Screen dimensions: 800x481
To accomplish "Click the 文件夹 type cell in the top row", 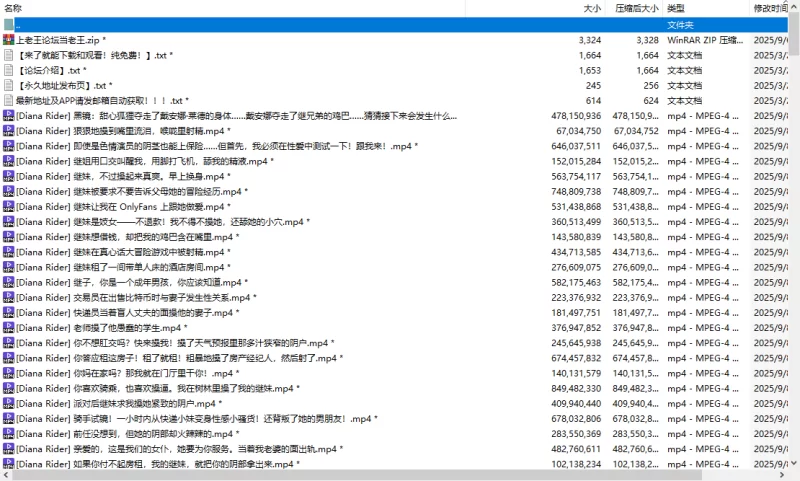I will (x=681, y=24).
